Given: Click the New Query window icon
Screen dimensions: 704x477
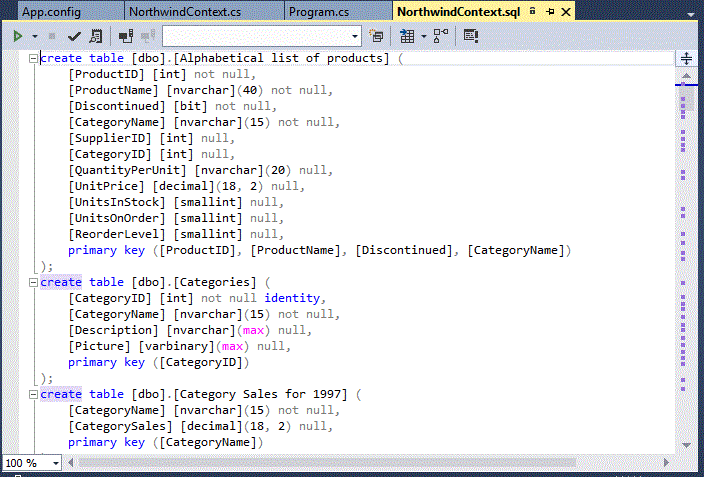Looking at the screenshot, I should pos(376,36).
